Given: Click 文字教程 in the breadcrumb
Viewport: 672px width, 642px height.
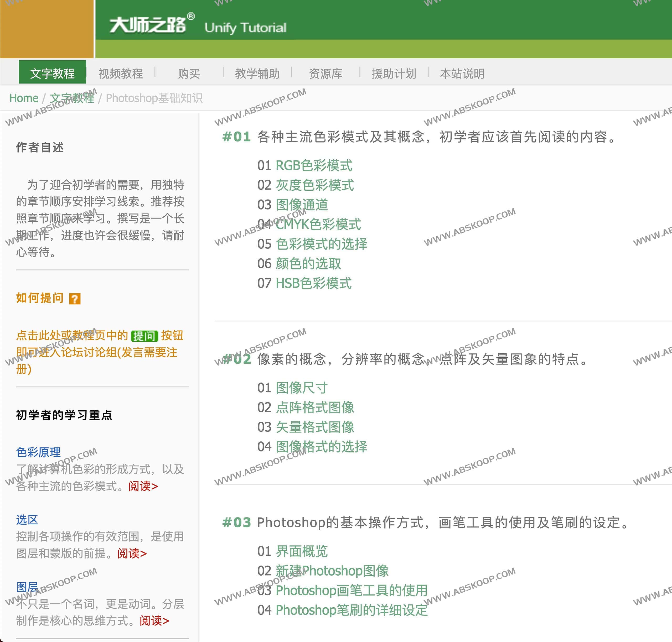Looking at the screenshot, I should [73, 98].
